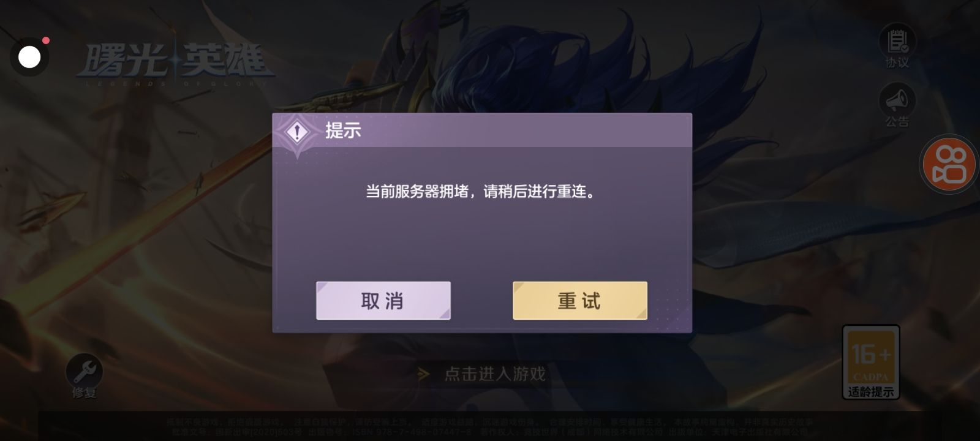View the 16+ CADPA age rating badge
The image size is (980, 441).
[870, 362]
